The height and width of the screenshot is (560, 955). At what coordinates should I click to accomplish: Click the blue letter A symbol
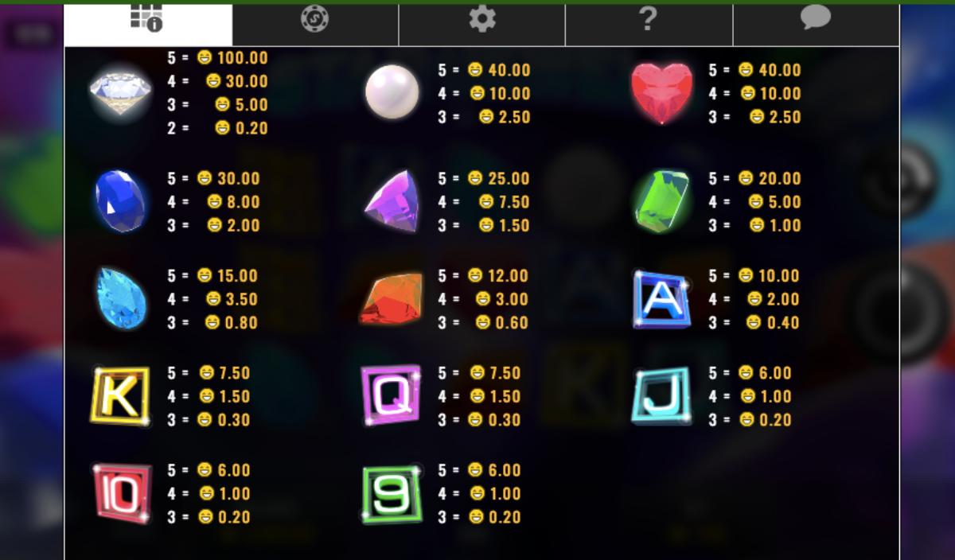pos(662,298)
